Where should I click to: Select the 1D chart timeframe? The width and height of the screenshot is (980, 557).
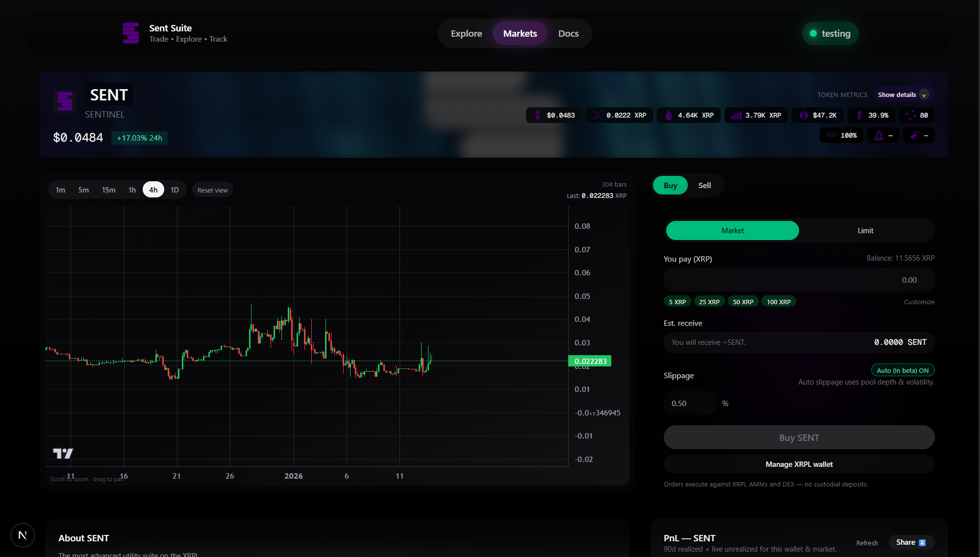pyautogui.click(x=175, y=190)
